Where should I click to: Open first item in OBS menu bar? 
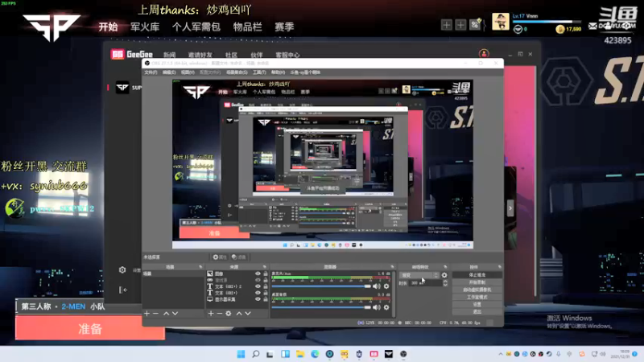151,72
